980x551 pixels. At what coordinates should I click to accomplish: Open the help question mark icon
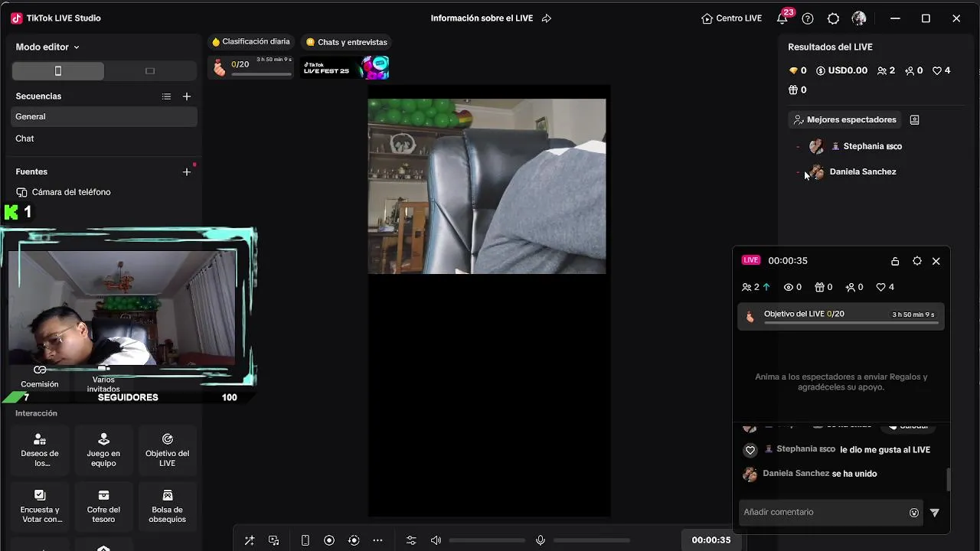pyautogui.click(x=808, y=18)
